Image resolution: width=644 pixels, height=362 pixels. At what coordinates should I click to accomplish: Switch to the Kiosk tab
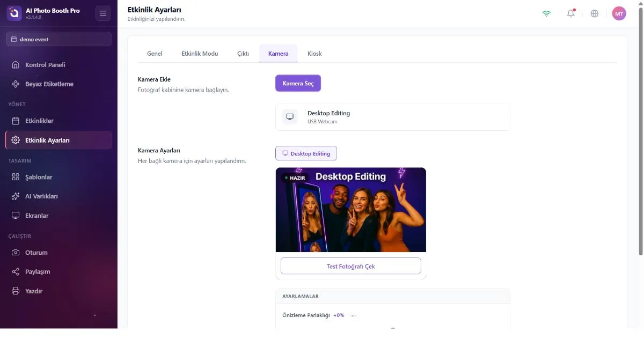314,54
